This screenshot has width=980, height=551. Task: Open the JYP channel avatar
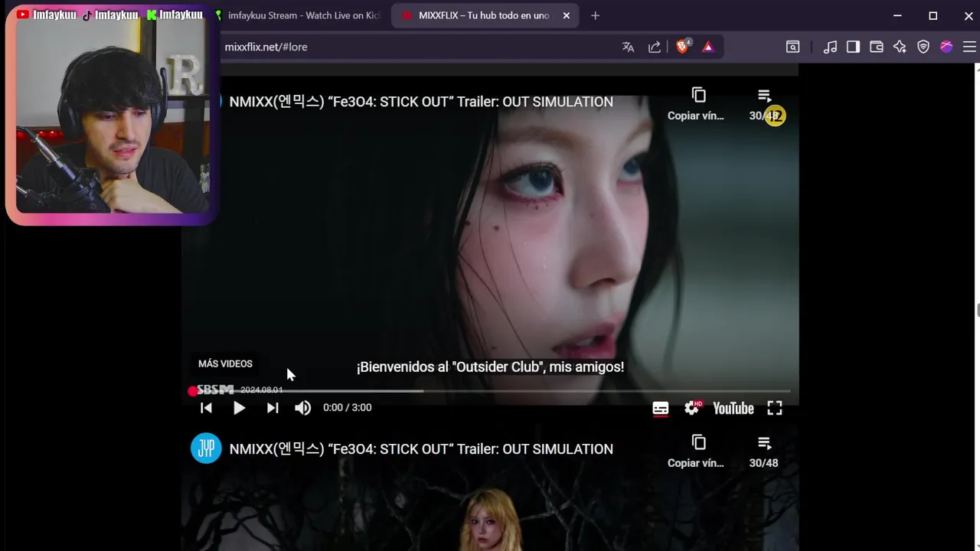pyautogui.click(x=206, y=448)
